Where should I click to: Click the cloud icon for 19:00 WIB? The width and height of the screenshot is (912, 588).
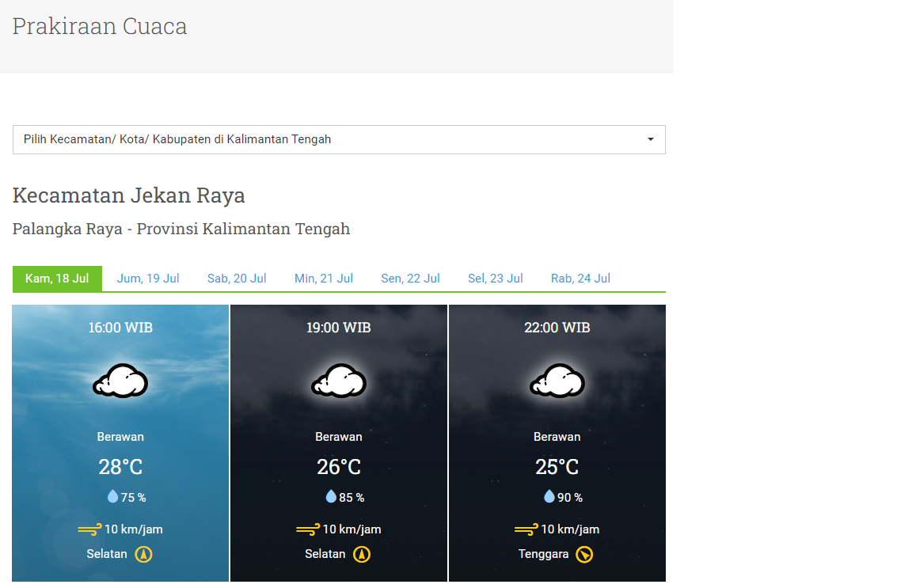339,381
